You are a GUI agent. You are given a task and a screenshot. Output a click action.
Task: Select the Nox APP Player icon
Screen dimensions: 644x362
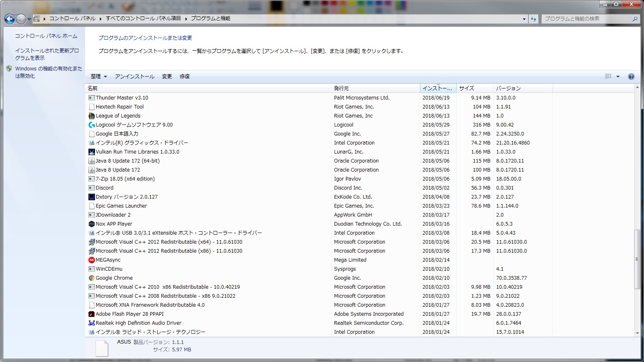tap(92, 224)
